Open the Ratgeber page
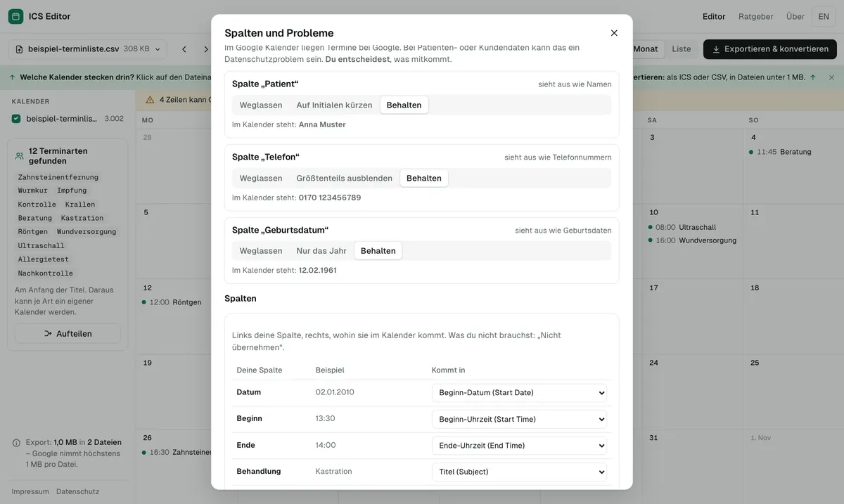The image size is (844, 504). [755, 16]
